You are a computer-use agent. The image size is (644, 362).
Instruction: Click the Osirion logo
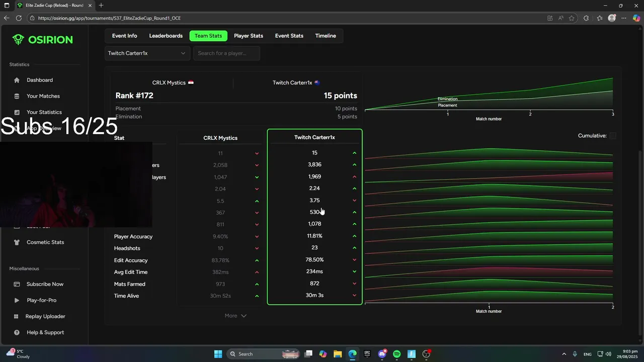tap(43, 40)
